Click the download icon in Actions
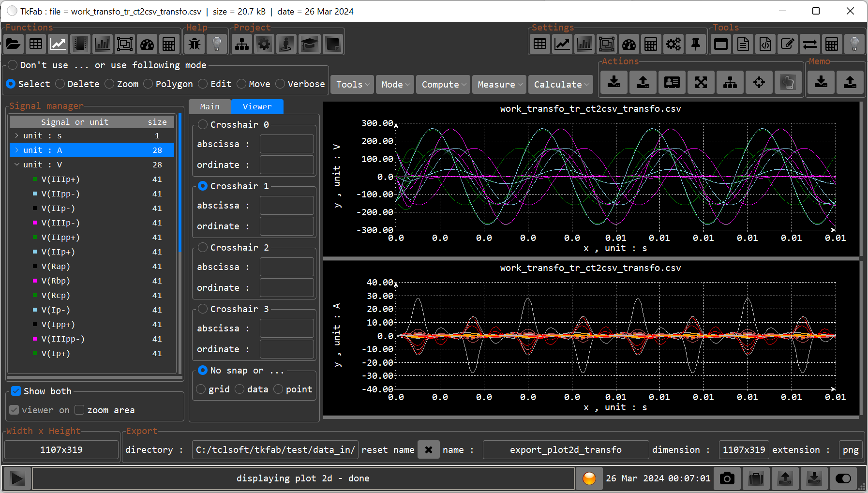Viewport: 868px width, 493px height. [x=614, y=82]
